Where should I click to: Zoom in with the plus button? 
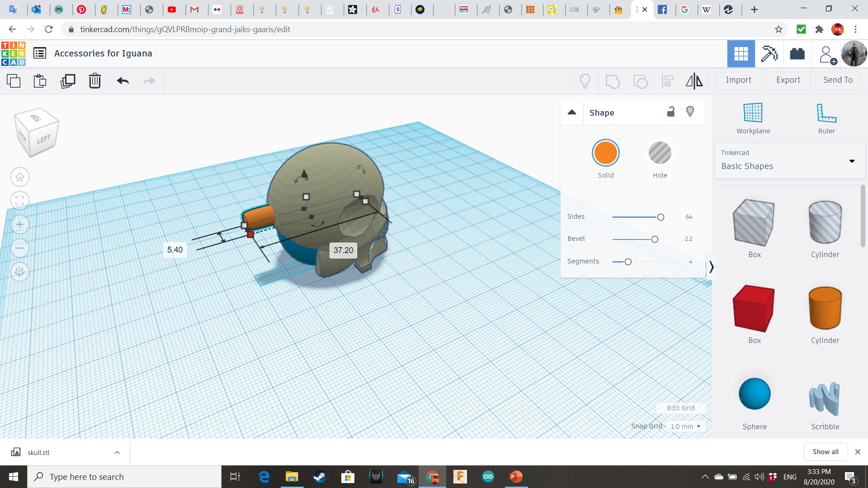click(x=20, y=225)
